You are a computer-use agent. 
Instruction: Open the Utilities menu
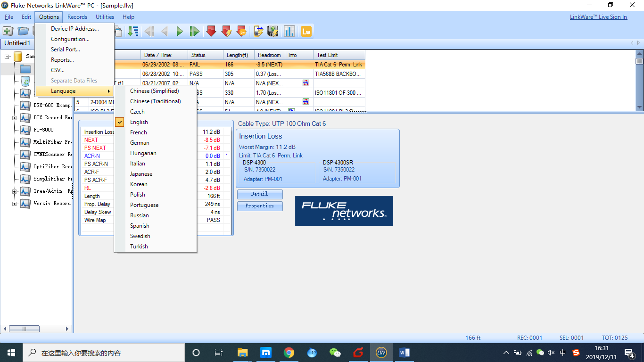(x=105, y=17)
